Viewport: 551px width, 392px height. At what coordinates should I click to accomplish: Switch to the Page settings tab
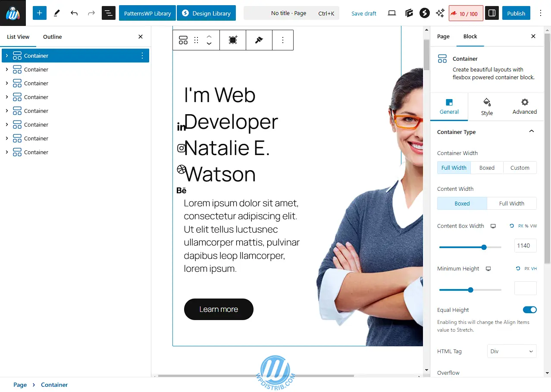443,37
